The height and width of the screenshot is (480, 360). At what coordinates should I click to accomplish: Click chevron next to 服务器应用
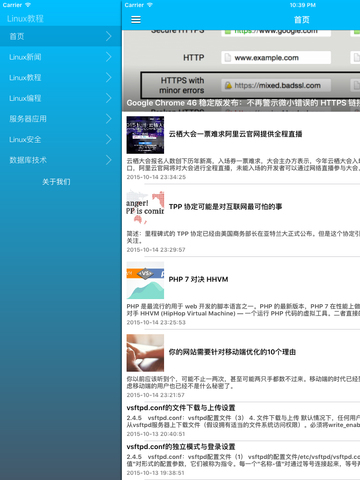pos(109,119)
